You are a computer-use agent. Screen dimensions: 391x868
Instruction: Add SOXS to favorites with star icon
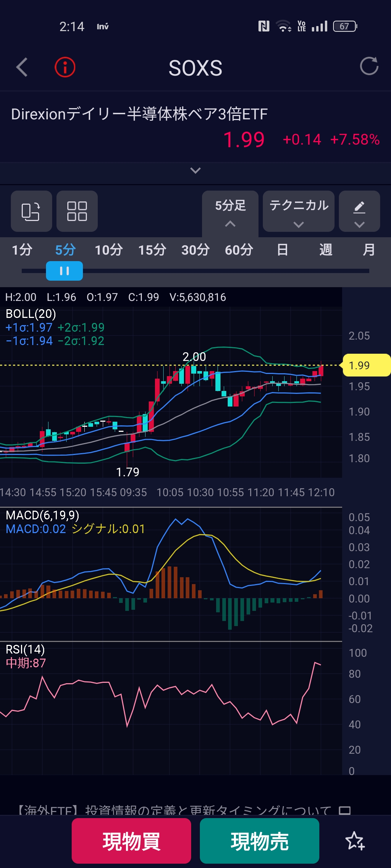click(x=355, y=841)
